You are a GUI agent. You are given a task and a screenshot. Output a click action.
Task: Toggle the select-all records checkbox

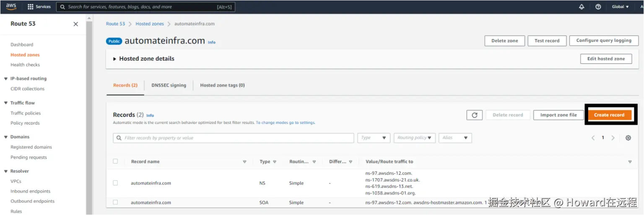coord(115,161)
